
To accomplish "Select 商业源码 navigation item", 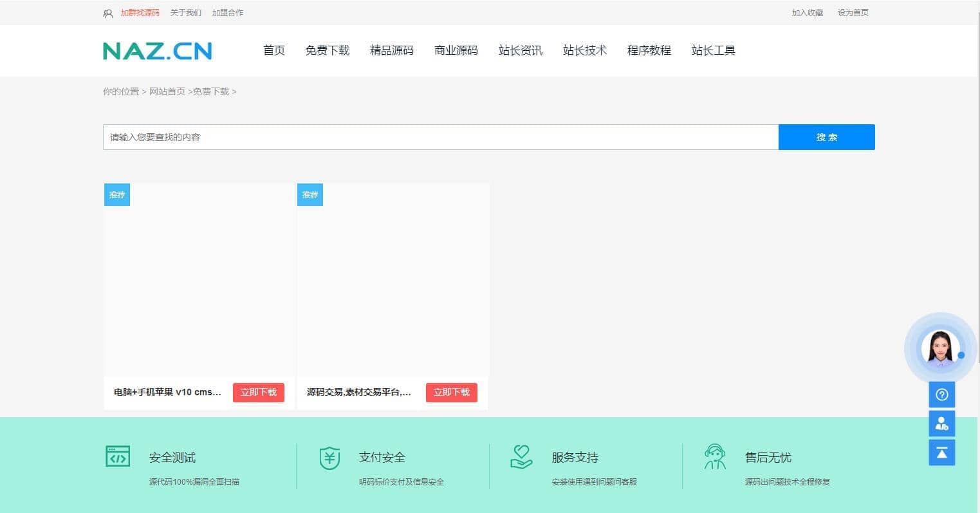I will pos(456,50).
